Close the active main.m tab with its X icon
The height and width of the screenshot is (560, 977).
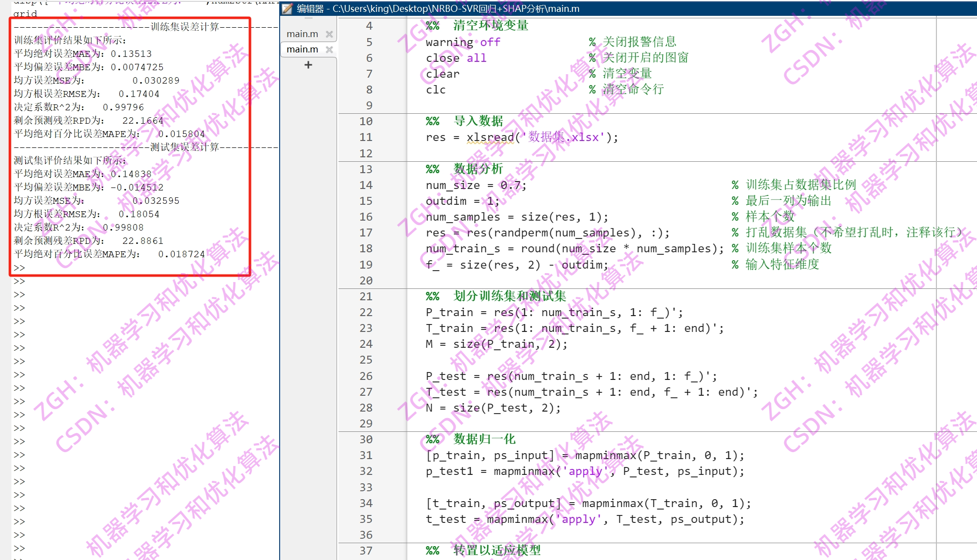[x=329, y=49]
